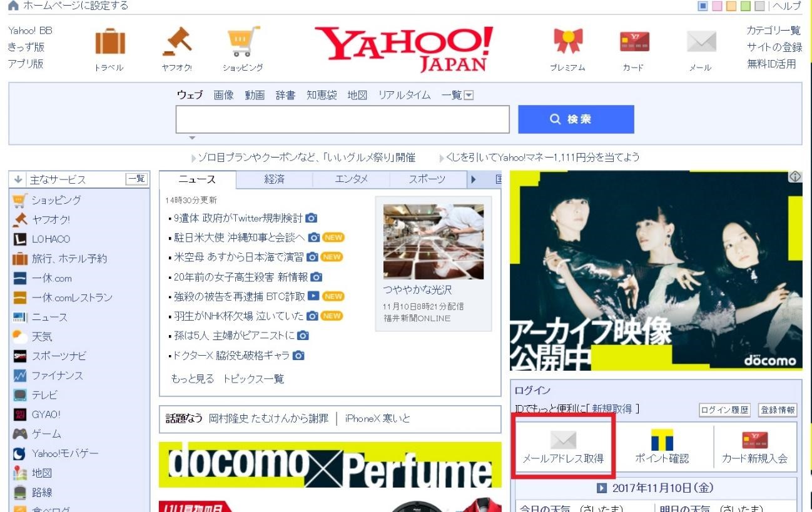Open the Yahoo Auctions gavel icon
812x512 pixels.
(x=176, y=42)
